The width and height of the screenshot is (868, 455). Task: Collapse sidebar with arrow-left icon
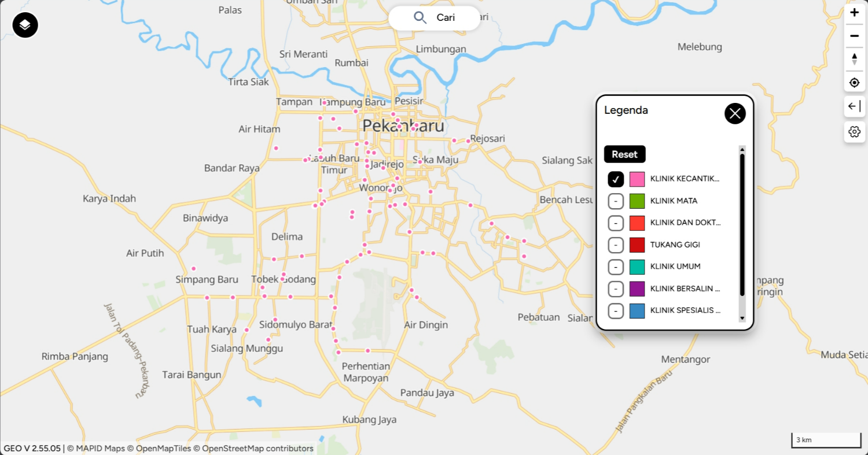click(x=854, y=106)
